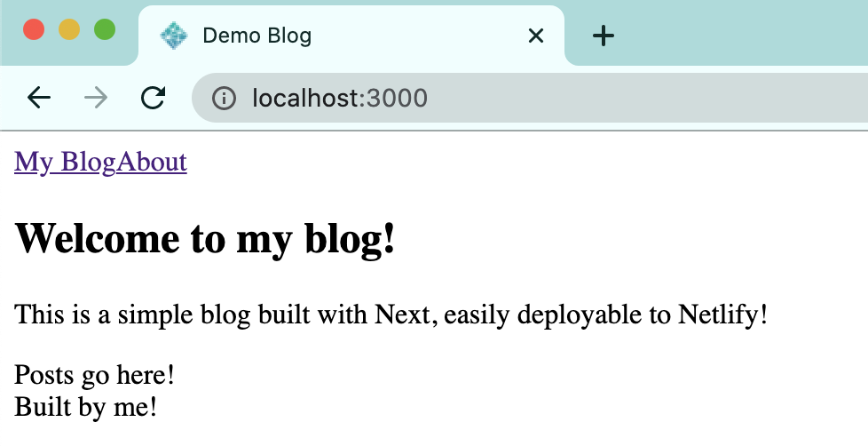This screenshot has height=446, width=868.
Task: Close the Demo Blog tab
Action: click(x=535, y=36)
